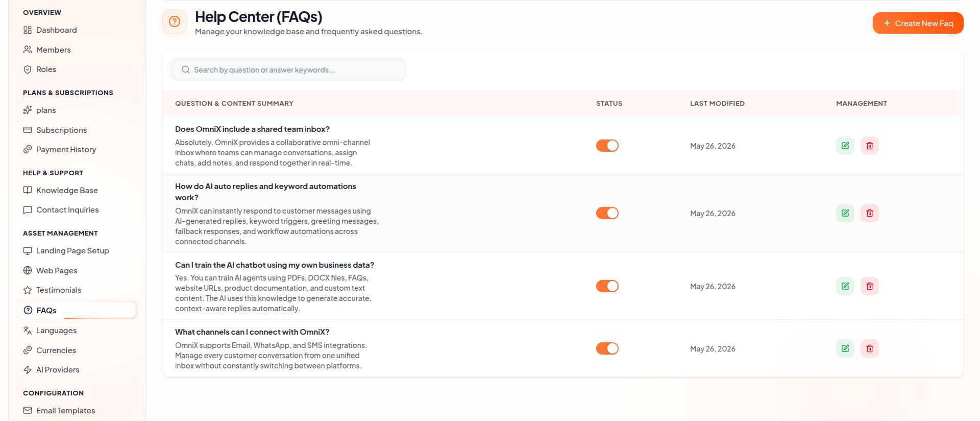Click the Testimonials star icon

point(28,290)
